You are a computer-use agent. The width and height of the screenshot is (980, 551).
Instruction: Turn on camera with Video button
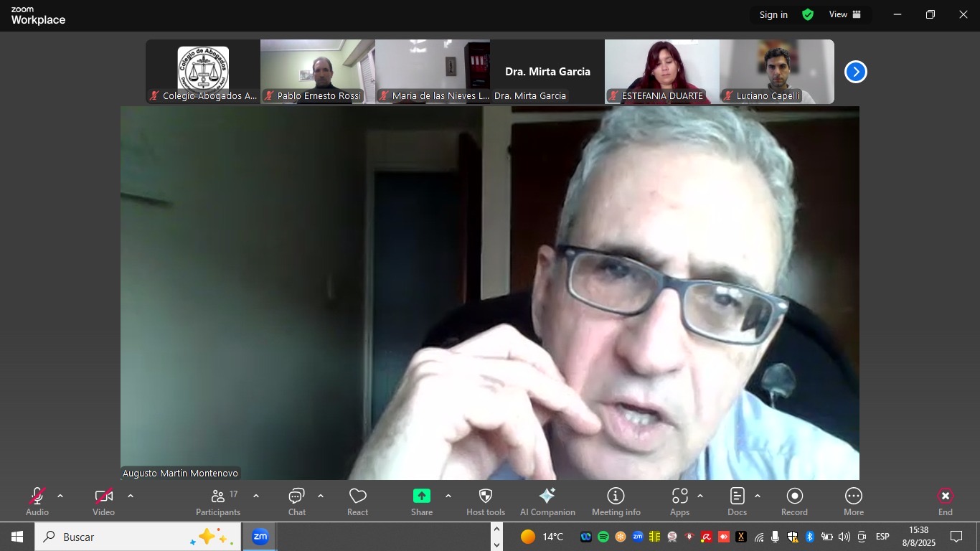point(104,501)
